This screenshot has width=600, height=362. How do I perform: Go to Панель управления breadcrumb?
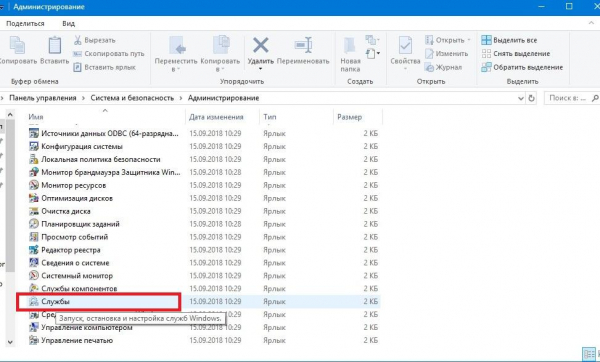[43, 98]
